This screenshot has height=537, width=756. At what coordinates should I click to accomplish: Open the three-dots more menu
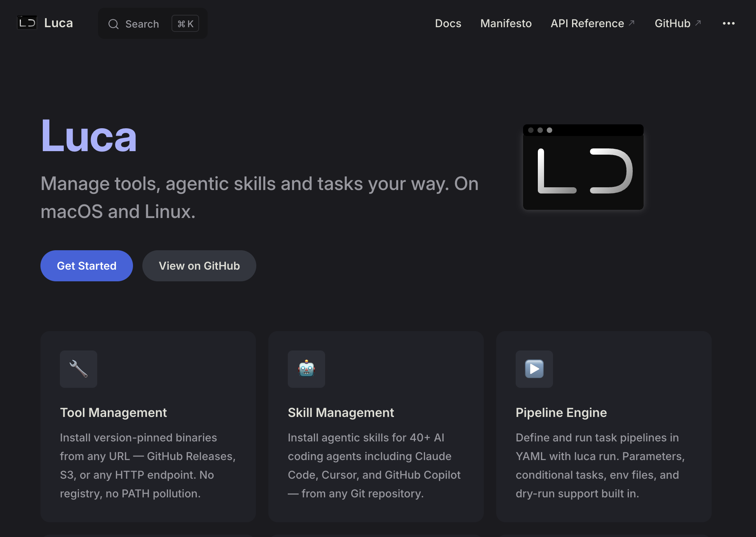728,23
